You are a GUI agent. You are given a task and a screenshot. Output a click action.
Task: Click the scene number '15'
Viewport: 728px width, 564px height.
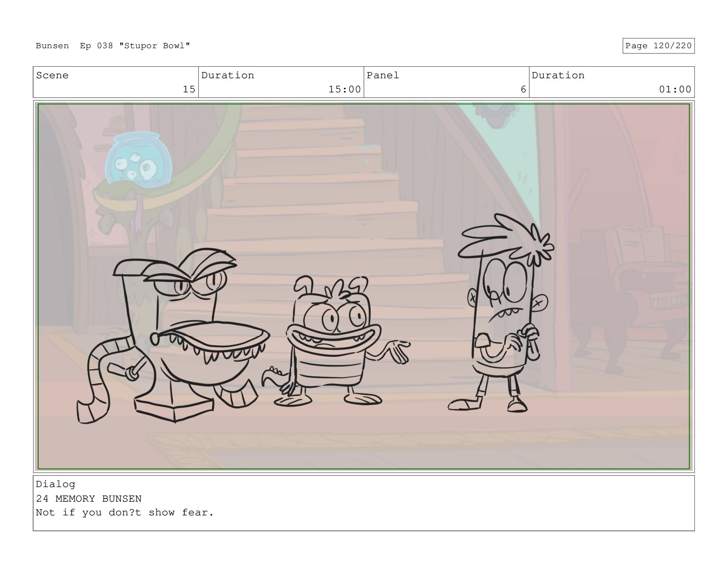pos(189,89)
